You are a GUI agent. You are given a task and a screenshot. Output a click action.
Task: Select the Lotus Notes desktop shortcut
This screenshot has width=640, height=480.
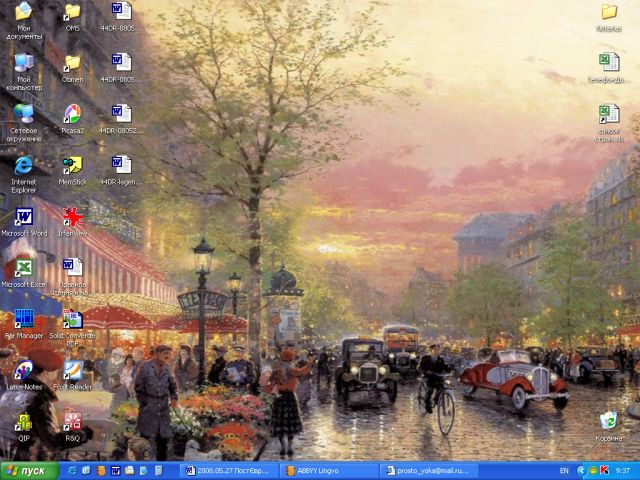(24, 375)
